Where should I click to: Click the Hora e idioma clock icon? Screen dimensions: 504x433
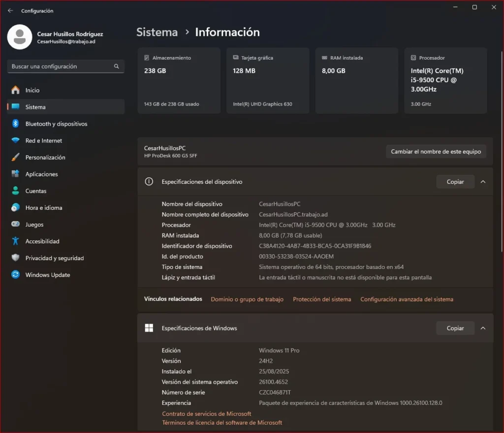click(x=15, y=207)
